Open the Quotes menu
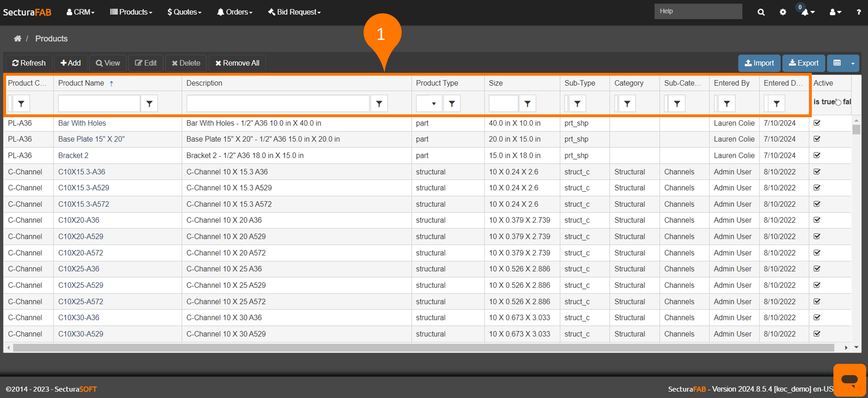The image size is (868, 398). pos(184,12)
